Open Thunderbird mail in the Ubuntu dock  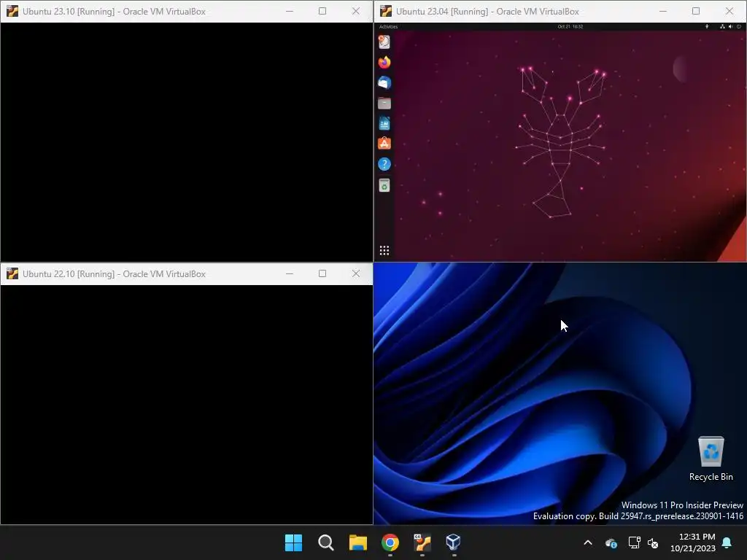(x=384, y=83)
